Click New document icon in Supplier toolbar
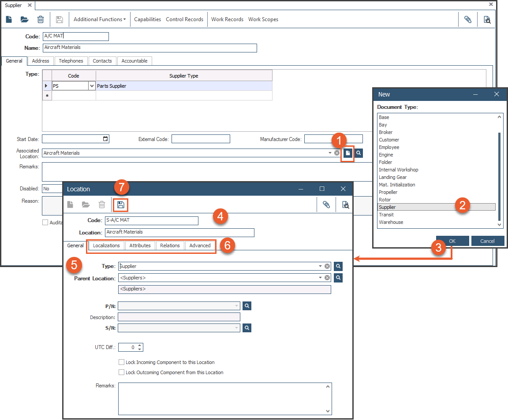The height and width of the screenshot is (420, 508). [x=9, y=19]
